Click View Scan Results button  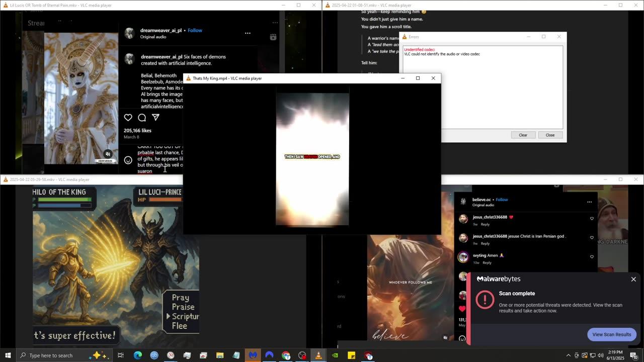tap(612, 334)
